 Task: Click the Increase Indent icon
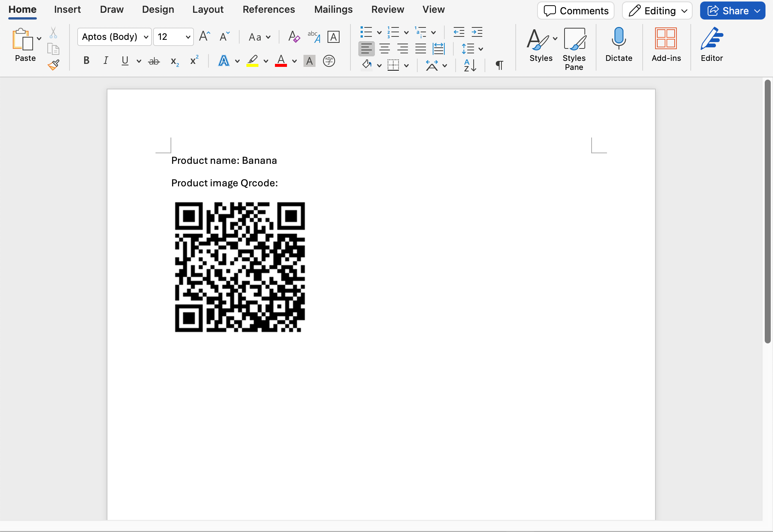pyautogui.click(x=477, y=32)
